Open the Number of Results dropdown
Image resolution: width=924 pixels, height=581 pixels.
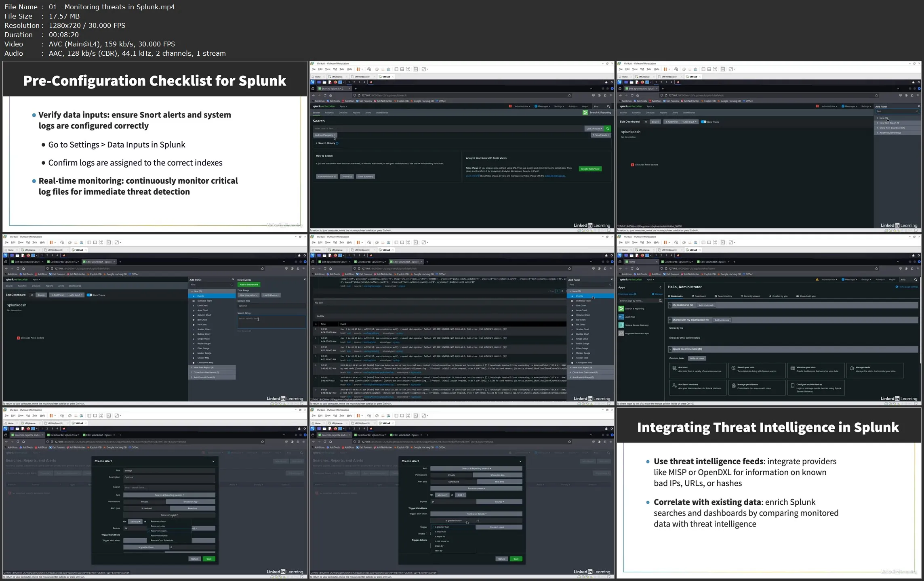476,514
